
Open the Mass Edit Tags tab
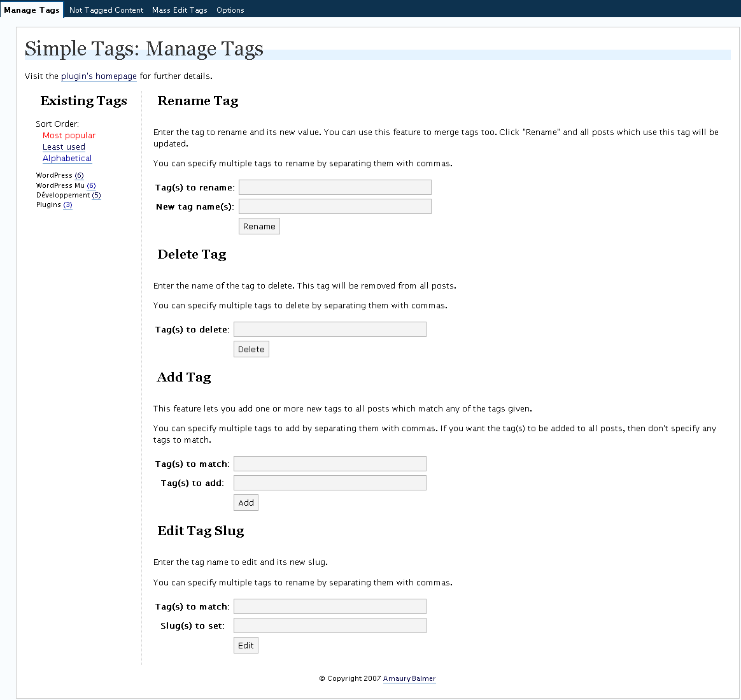click(180, 10)
